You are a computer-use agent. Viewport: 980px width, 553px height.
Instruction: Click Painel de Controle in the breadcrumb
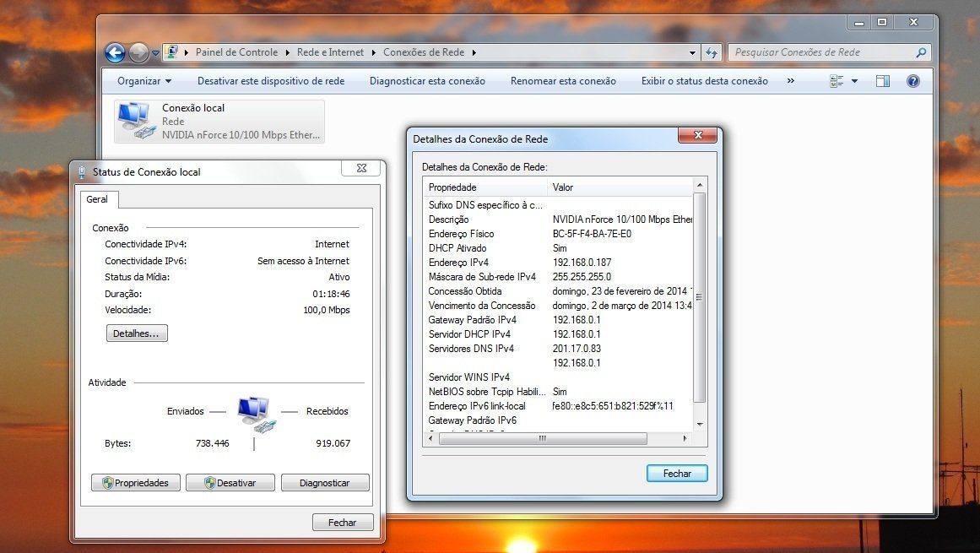[x=237, y=52]
